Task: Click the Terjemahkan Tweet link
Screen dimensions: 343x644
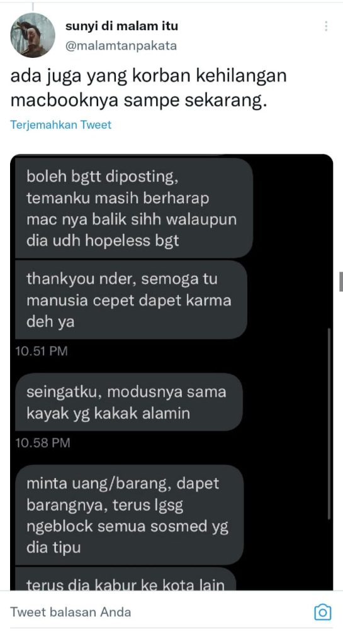Action: [x=61, y=125]
